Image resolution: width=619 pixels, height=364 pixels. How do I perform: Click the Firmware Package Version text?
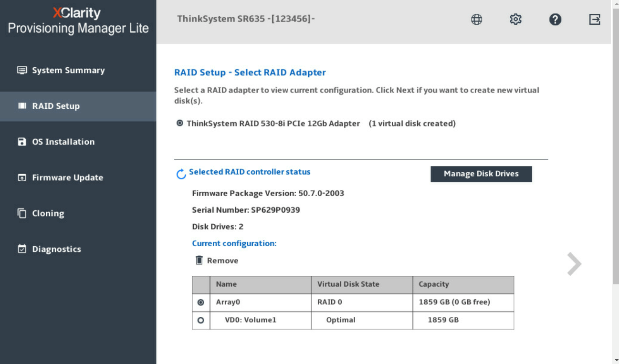click(268, 193)
